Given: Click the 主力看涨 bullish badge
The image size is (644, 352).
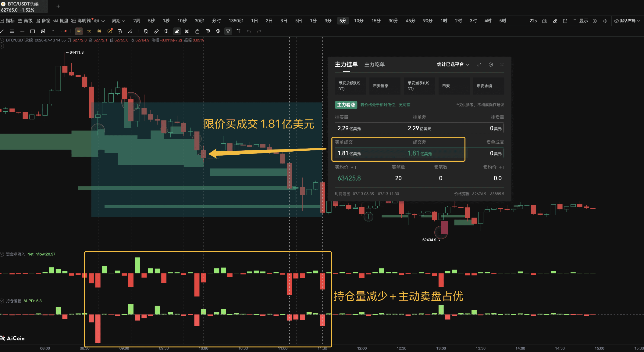Looking at the screenshot, I should click(x=346, y=105).
